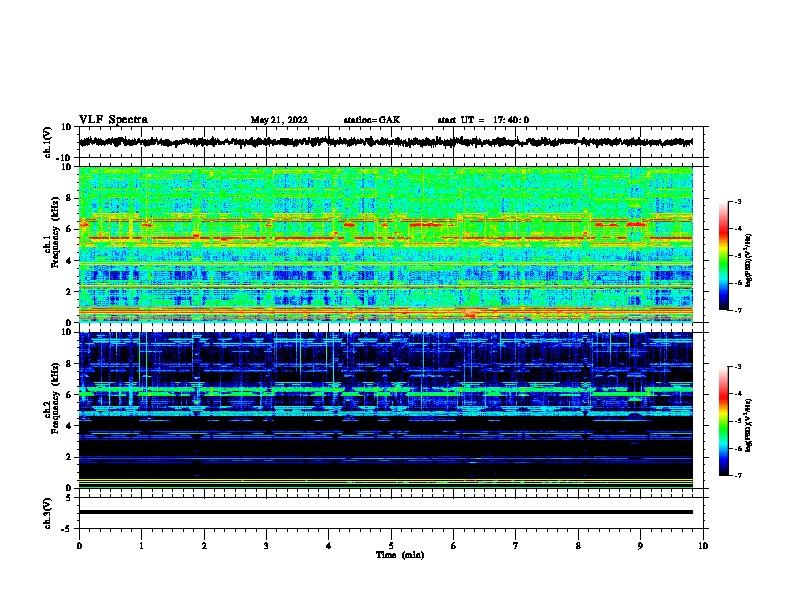Click time axis tick label '4'
This screenshot has width=792, height=612.
coord(329,546)
